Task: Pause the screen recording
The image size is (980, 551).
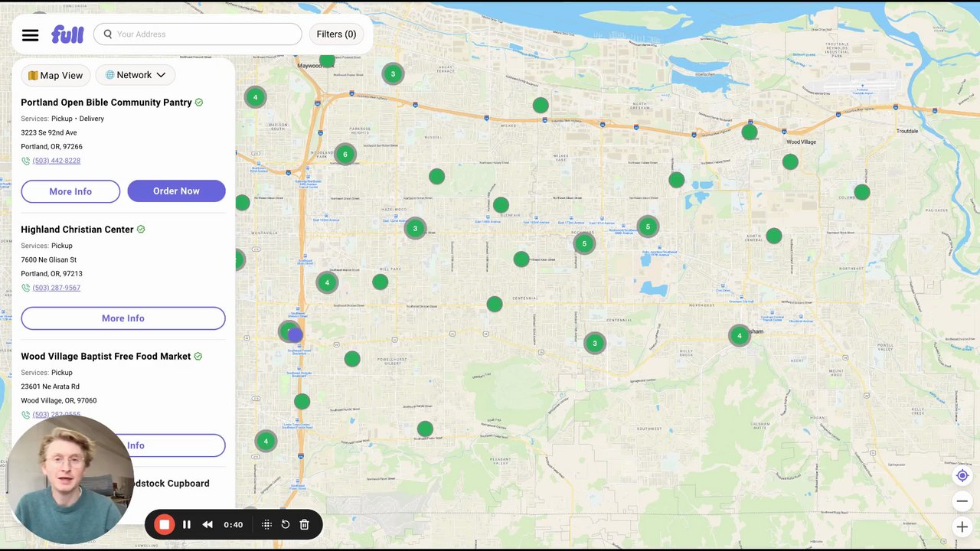Action: pos(186,525)
